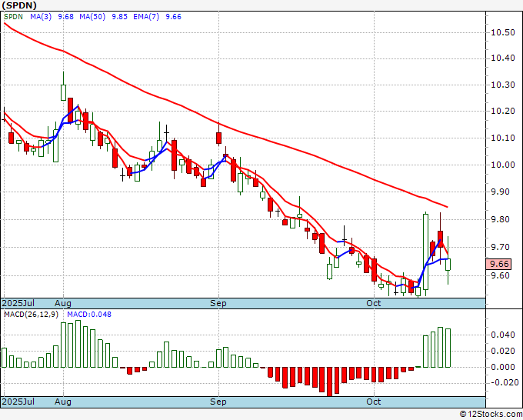Click the EMA(7) legend label
This screenshot has height=420, width=523.
point(146,17)
